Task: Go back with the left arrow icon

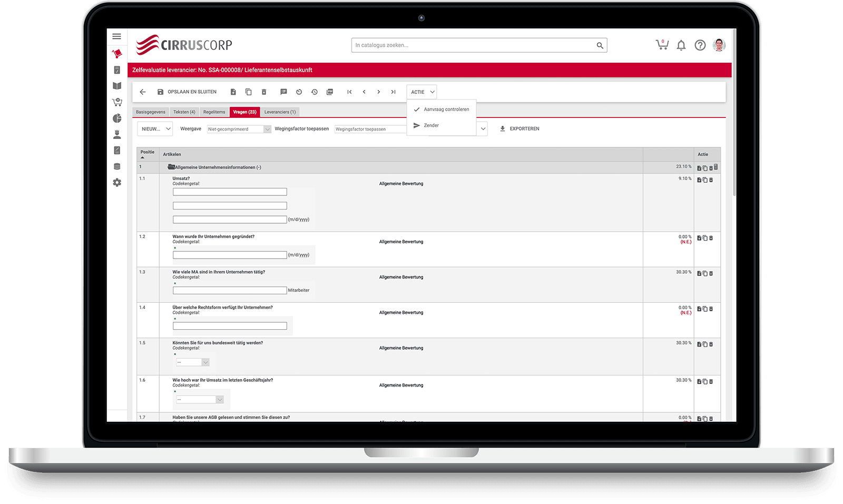Action: tap(143, 92)
